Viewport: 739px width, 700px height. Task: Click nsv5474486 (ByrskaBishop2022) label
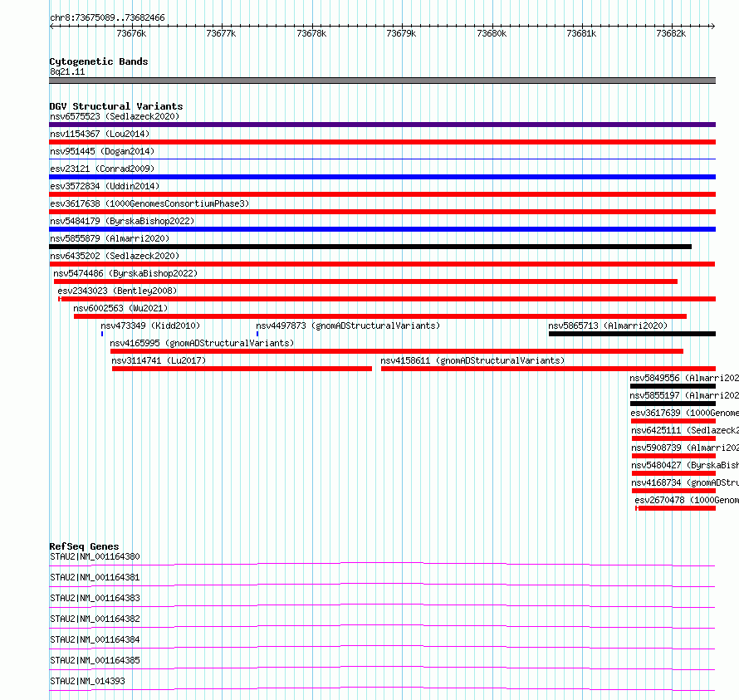click(125, 273)
